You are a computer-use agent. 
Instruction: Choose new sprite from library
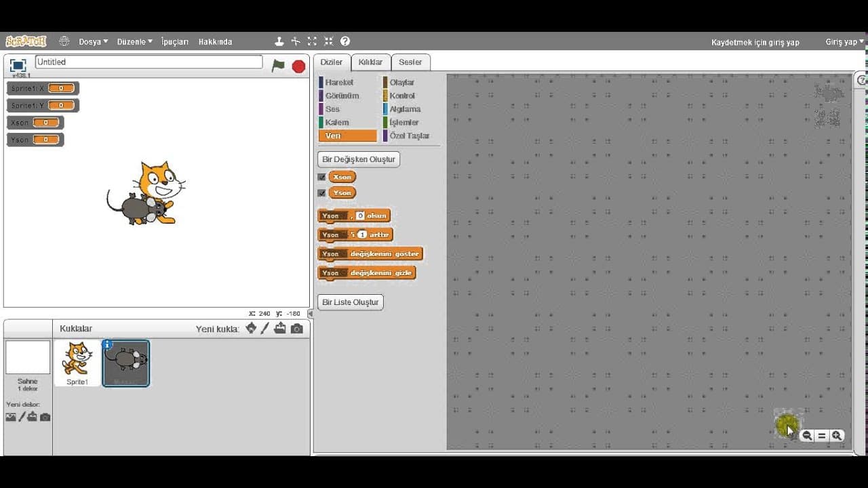251,328
